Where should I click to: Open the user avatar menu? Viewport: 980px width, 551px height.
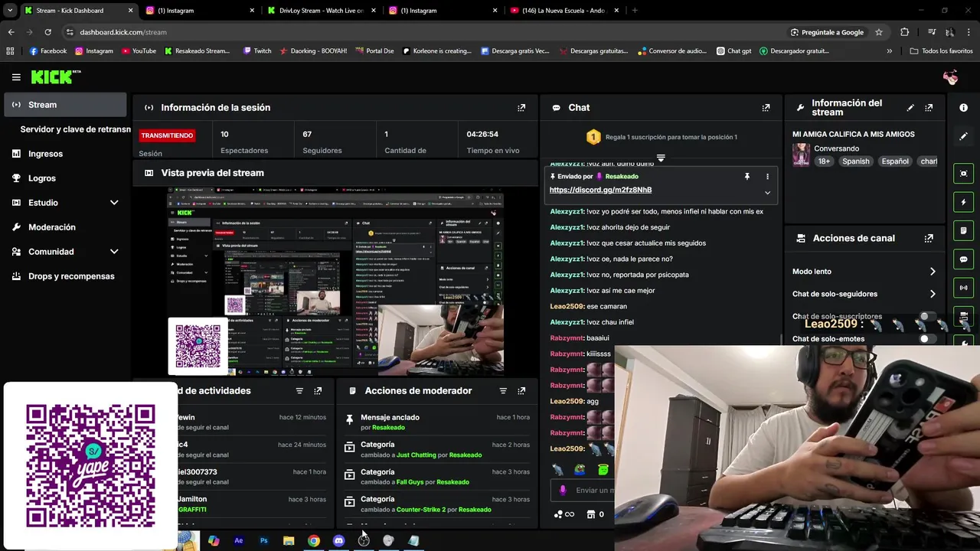coord(950,77)
